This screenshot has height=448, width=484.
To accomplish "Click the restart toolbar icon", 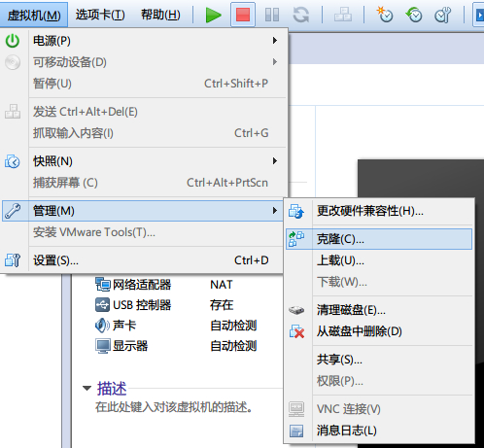I will pyautogui.click(x=301, y=15).
